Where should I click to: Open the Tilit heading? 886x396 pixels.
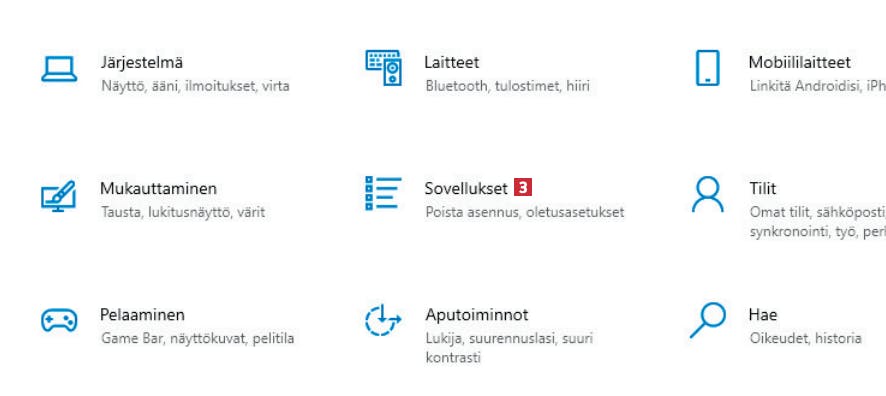point(762,188)
